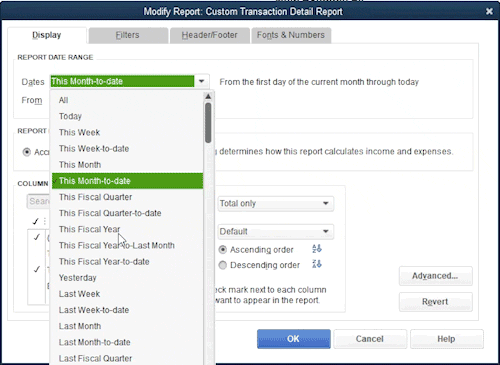Click the selected This Month-to-date combo field
500x365 pixels.
[122, 81]
